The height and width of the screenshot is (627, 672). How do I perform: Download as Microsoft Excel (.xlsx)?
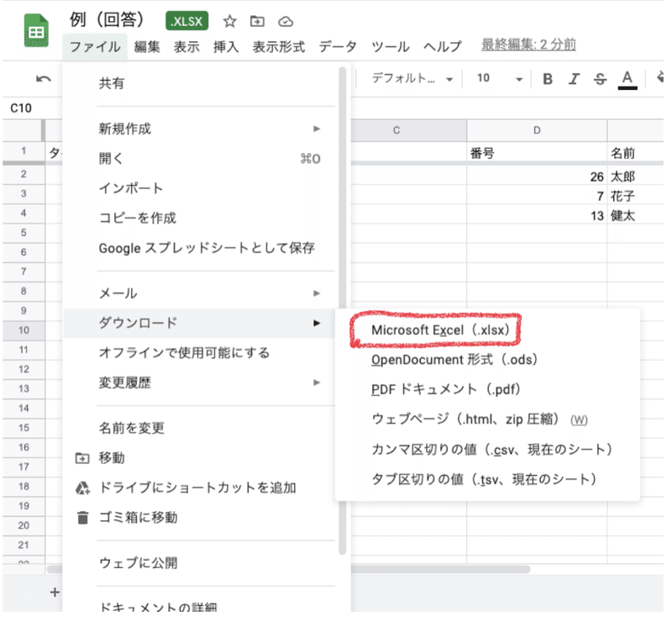(487, 330)
